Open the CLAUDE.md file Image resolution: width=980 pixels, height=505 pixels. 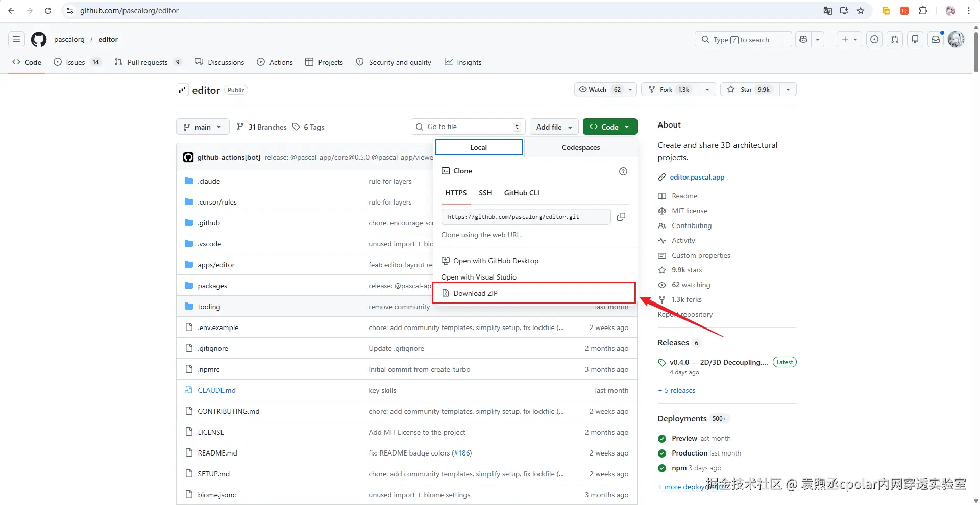(216, 390)
